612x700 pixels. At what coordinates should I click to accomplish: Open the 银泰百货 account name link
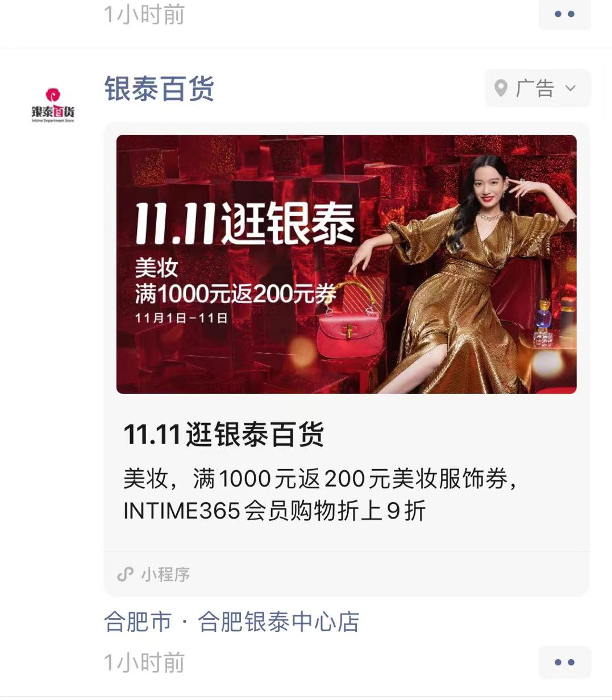click(x=159, y=89)
